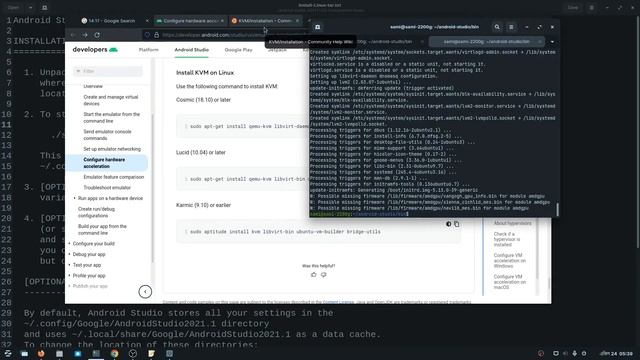Open the dropdown arrow beside Open
The image size is (640, 360).
(x=30, y=7)
